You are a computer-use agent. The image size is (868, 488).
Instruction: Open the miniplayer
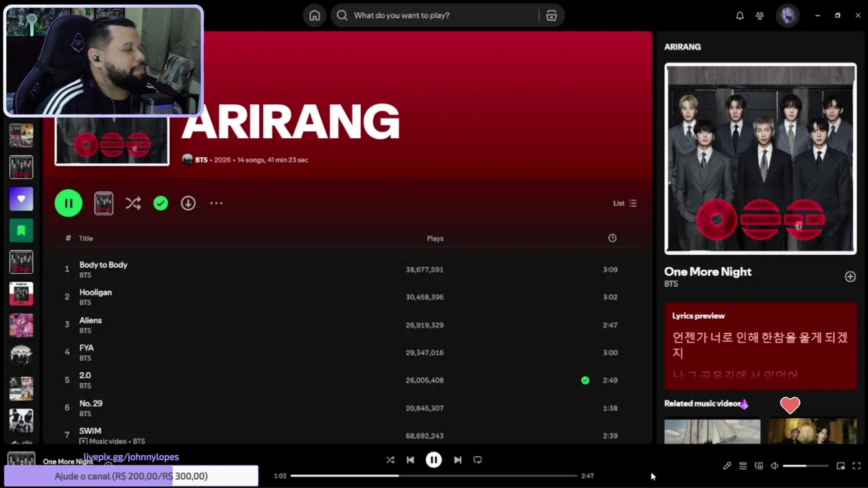click(841, 466)
